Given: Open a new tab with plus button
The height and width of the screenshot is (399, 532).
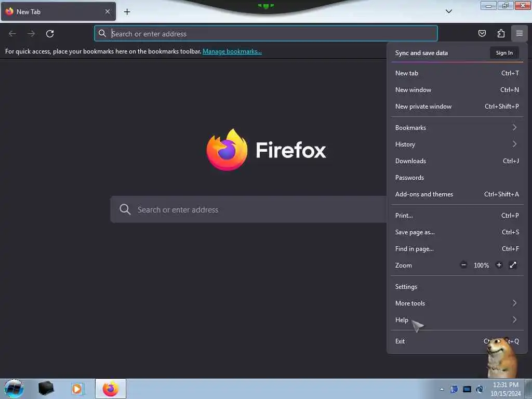Looking at the screenshot, I should tap(127, 12).
